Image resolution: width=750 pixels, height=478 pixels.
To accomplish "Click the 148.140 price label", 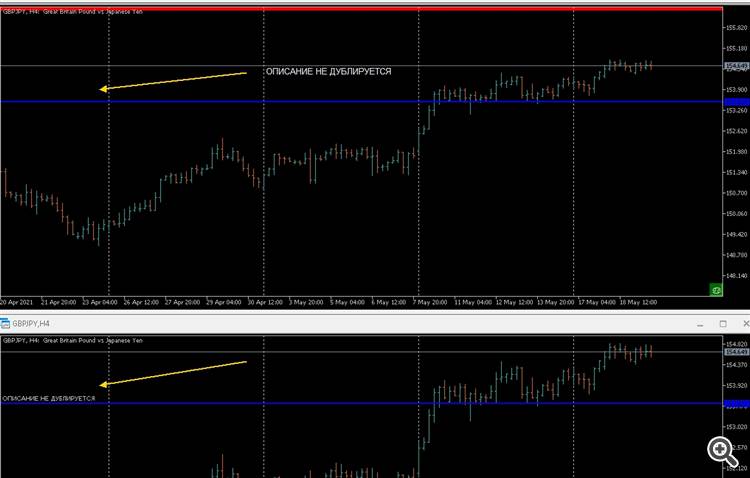I will click(x=736, y=276).
